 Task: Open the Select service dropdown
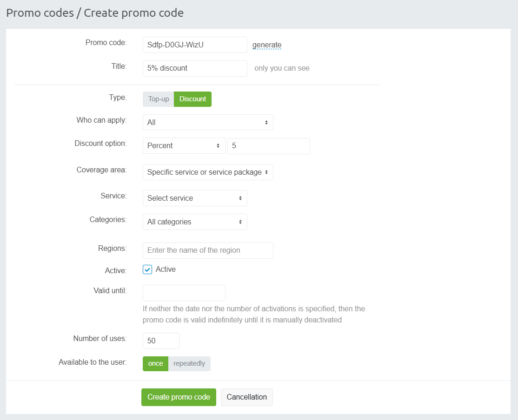coord(195,198)
